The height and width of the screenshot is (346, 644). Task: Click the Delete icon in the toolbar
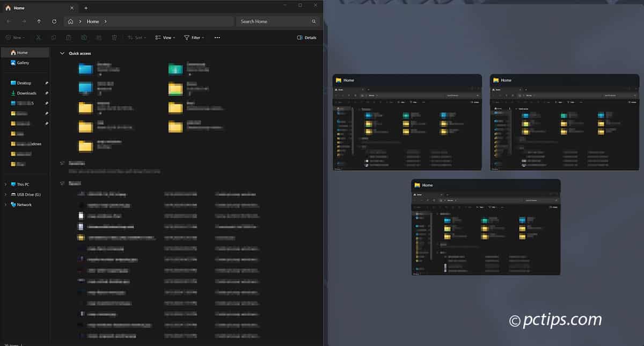[x=114, y=37]
